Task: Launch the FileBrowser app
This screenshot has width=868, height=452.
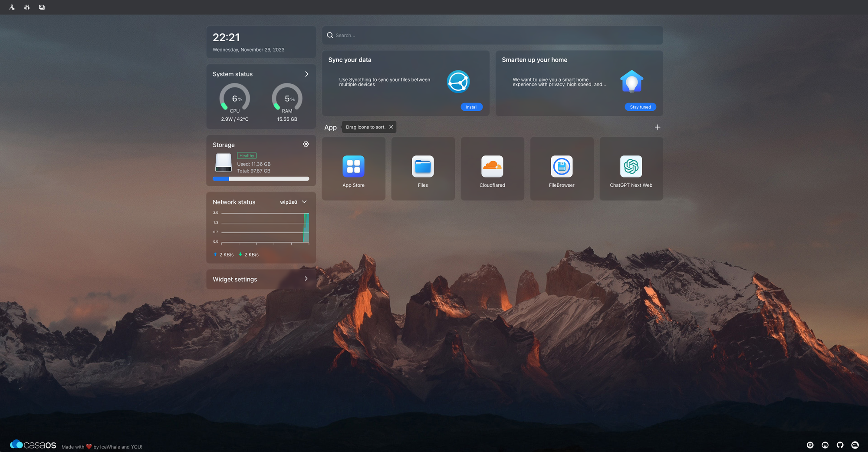Action: [562, 169]
